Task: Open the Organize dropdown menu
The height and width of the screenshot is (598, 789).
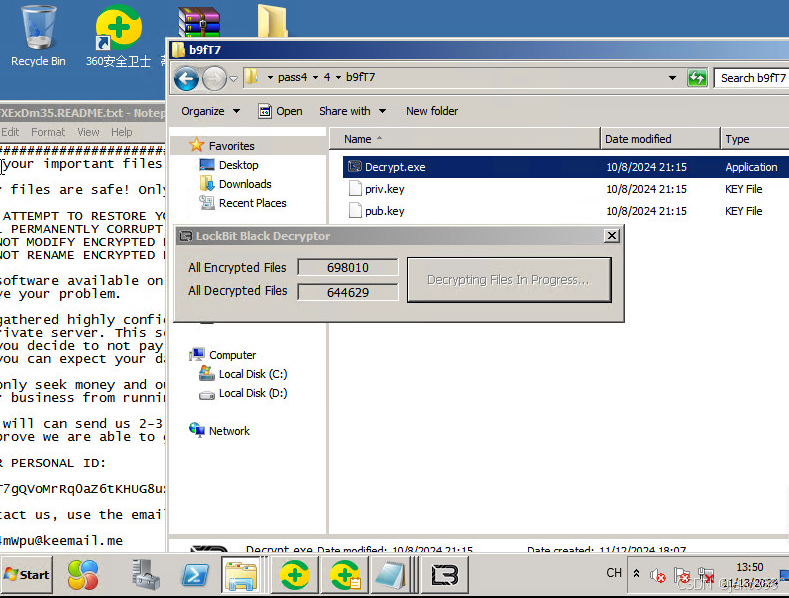Action: 210,111
